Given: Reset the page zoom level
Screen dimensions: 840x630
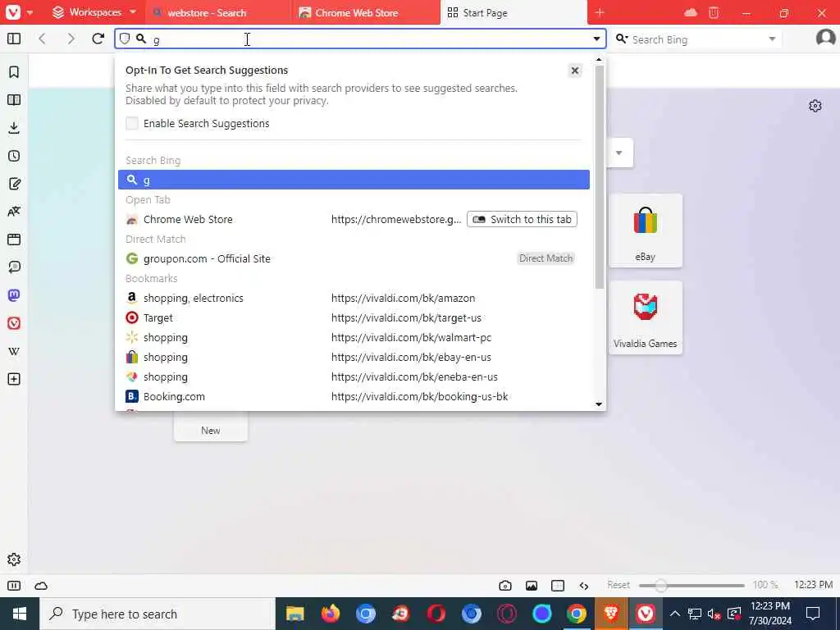Looking at the screenshot, I should tap(619, 585).
